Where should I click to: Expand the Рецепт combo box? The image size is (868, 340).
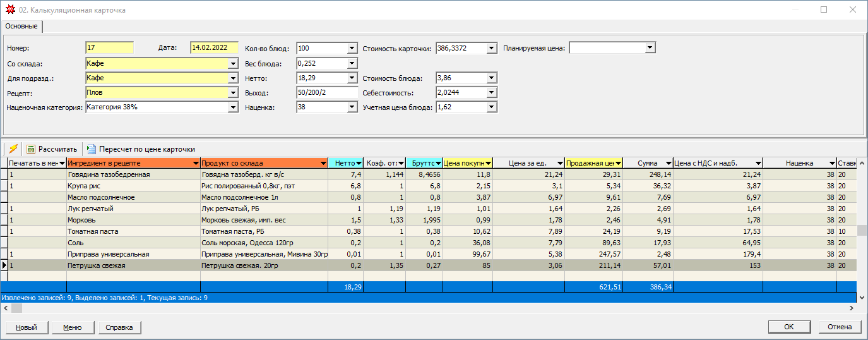point(233,93)
